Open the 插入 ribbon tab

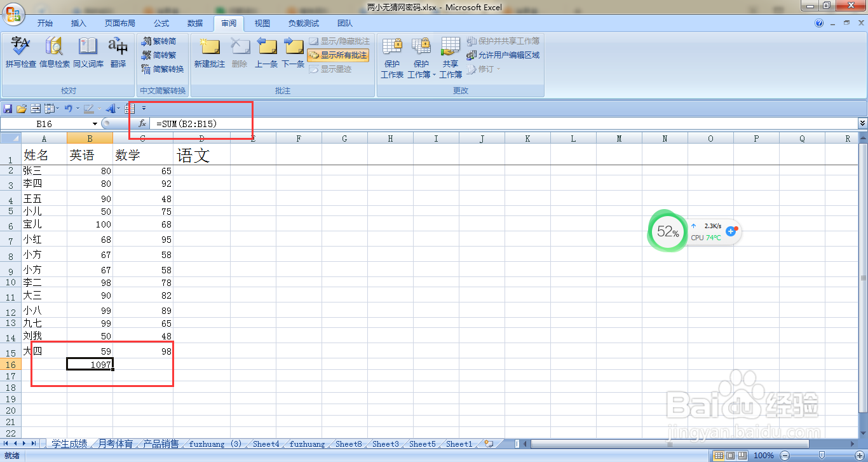pyautogui.click(x=79, y=23)
